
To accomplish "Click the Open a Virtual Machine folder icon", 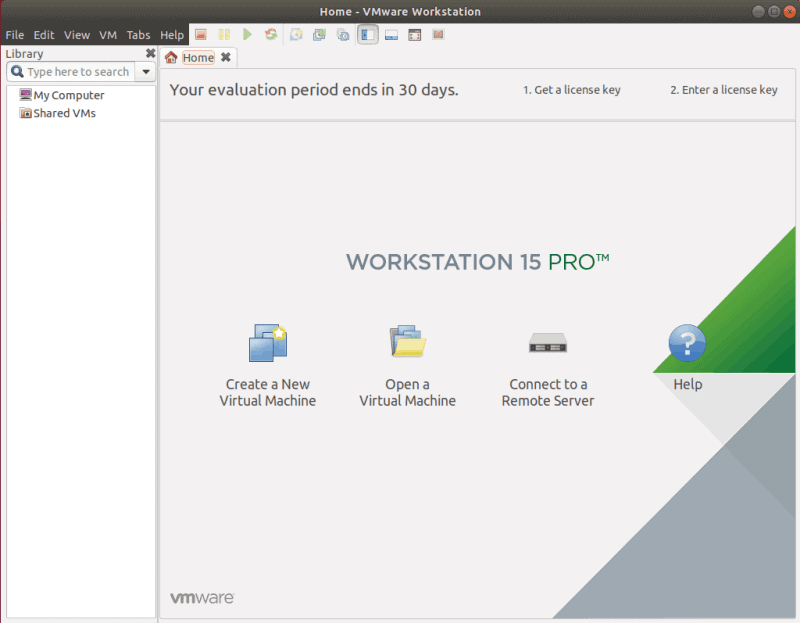I will 407,341.
